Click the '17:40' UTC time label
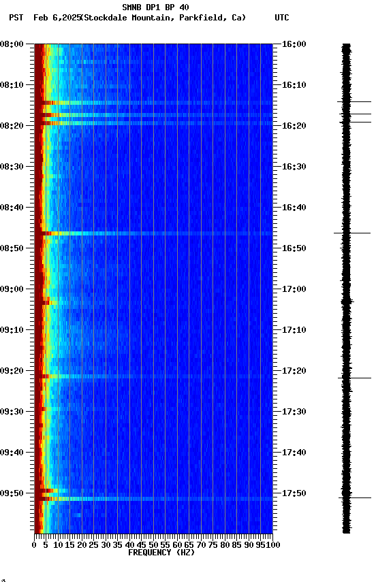 point(294,453)
